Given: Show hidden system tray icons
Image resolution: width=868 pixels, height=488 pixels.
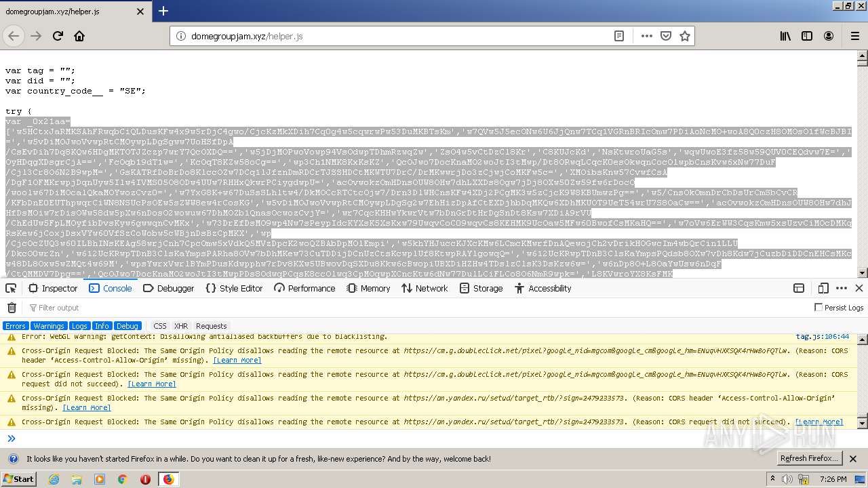Looking at the screenshot, I should (x=772, y=479).
